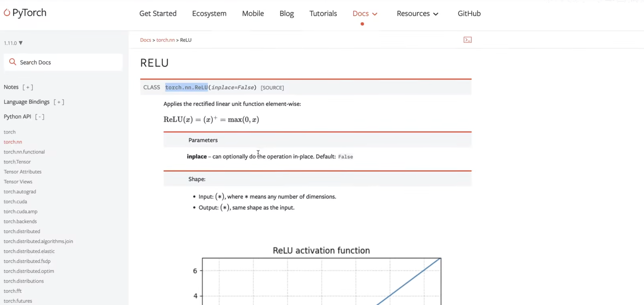Open the Tutorials nav item
Image resolution: width=644 pixels, height=305 pixels.
(323, 14)
